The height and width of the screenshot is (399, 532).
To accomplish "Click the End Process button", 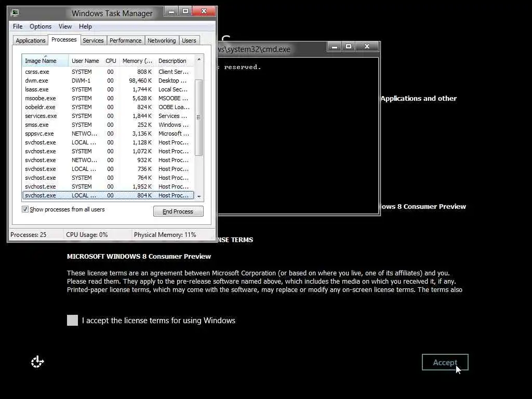I will [x=178, y=211].
